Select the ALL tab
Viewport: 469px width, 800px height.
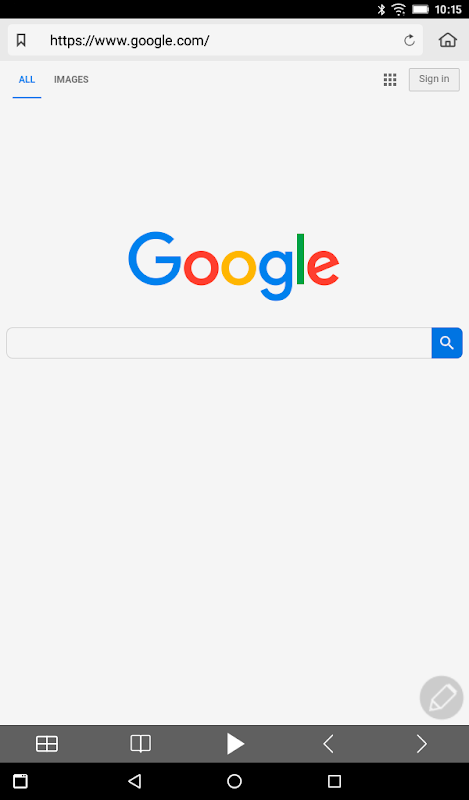coord(27,80)
